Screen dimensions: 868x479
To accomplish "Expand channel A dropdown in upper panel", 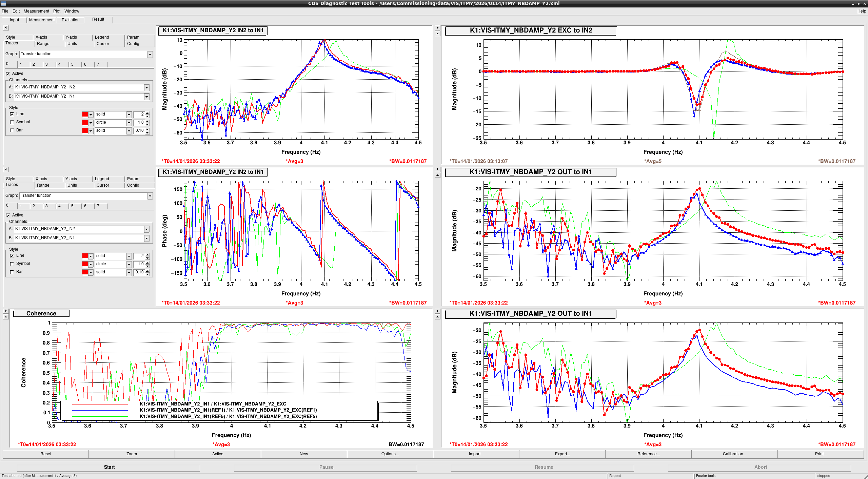I will tap(146, 87).
